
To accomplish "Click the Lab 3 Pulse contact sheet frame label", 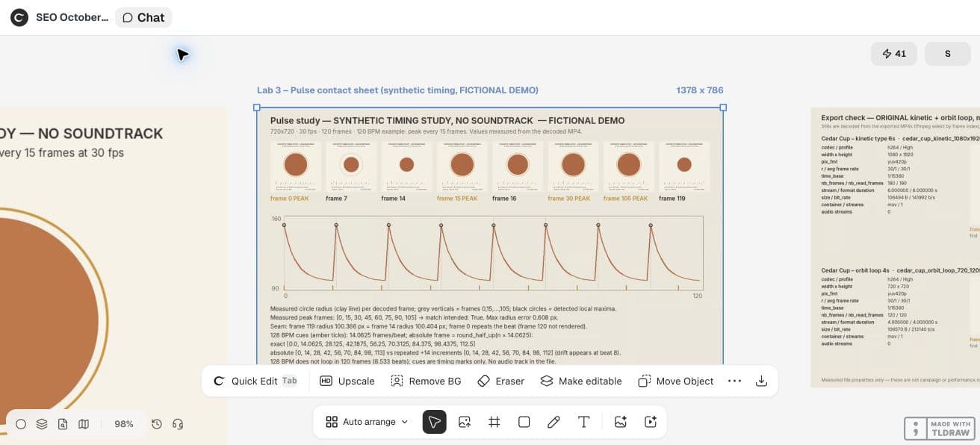I will coord(397,90).
